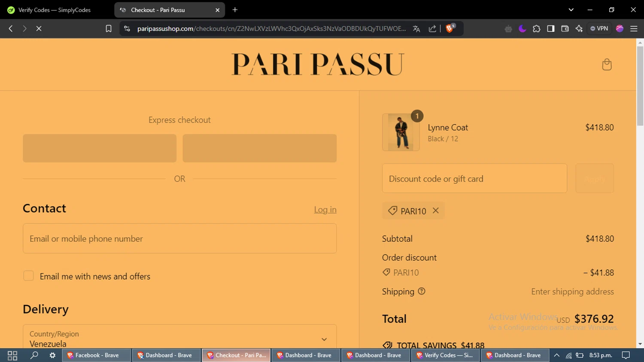Enable Email me with news and offers
644x362 pixels.
coord(28,276)
